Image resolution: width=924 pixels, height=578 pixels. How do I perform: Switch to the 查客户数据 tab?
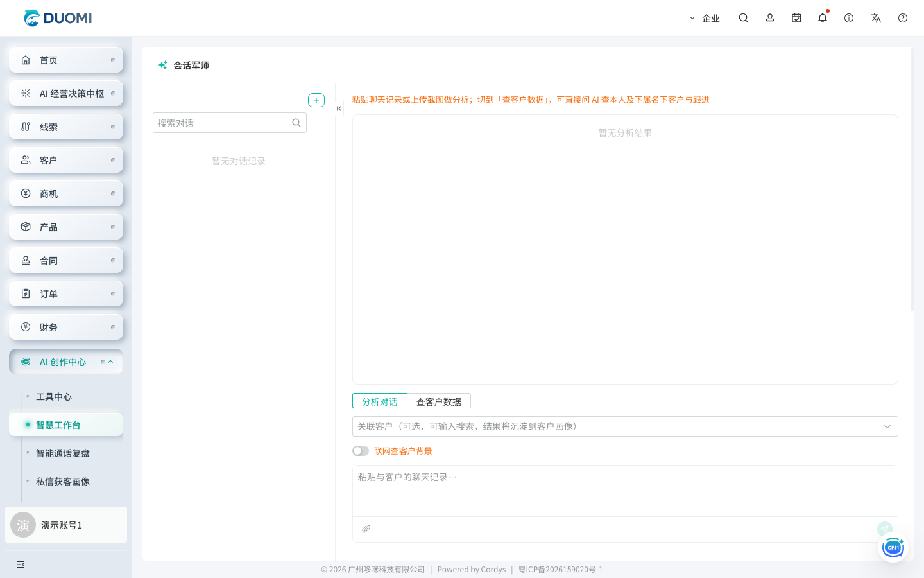point(439,401)
